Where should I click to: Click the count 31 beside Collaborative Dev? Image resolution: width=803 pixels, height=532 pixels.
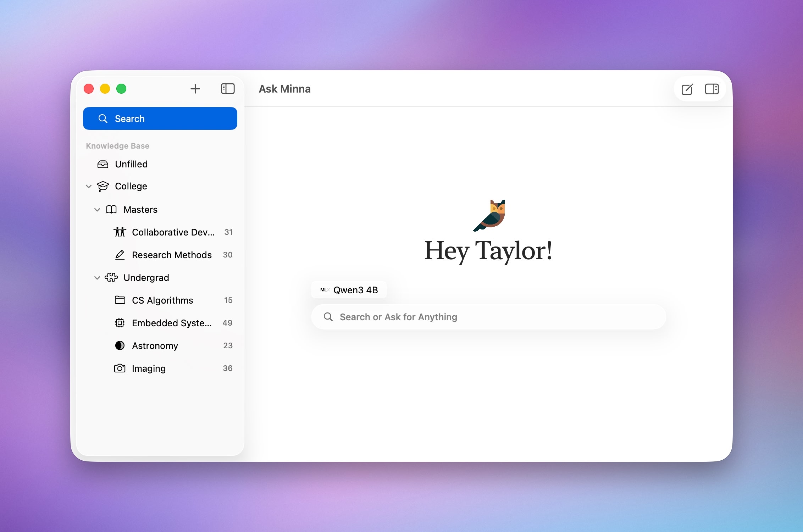228,232
